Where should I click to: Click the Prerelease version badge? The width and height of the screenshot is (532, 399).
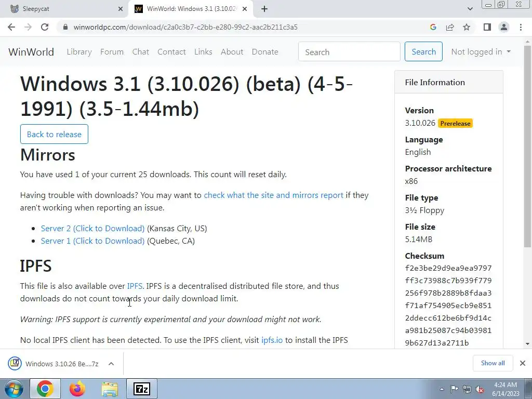(455, 124)
